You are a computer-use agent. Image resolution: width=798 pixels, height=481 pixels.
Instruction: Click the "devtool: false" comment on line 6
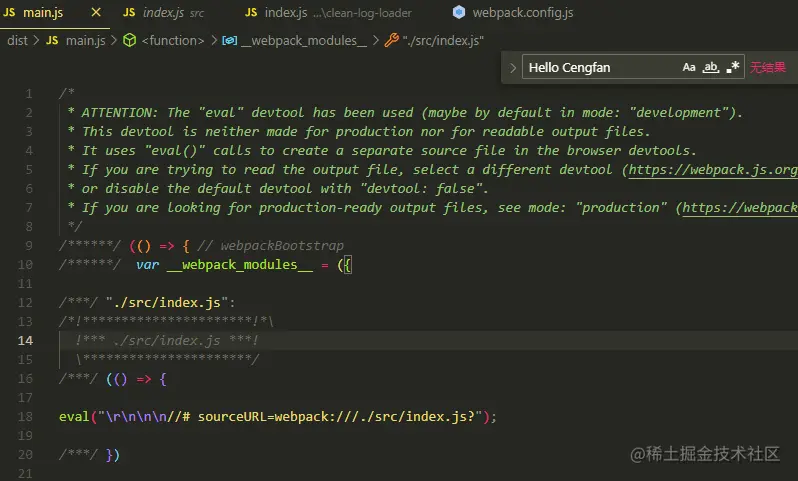(420, 189)
